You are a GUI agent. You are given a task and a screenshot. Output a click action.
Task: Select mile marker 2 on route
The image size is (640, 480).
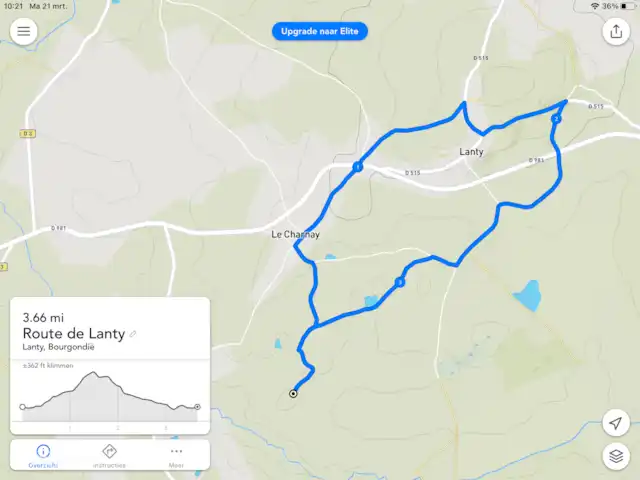[x=556, y=119]
